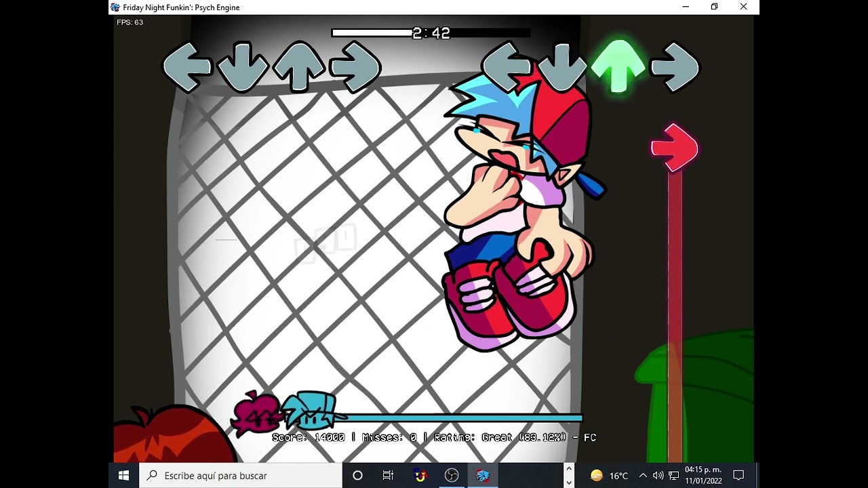Open the volume control in system tray
868x488 pixels.
coord(658,475)
